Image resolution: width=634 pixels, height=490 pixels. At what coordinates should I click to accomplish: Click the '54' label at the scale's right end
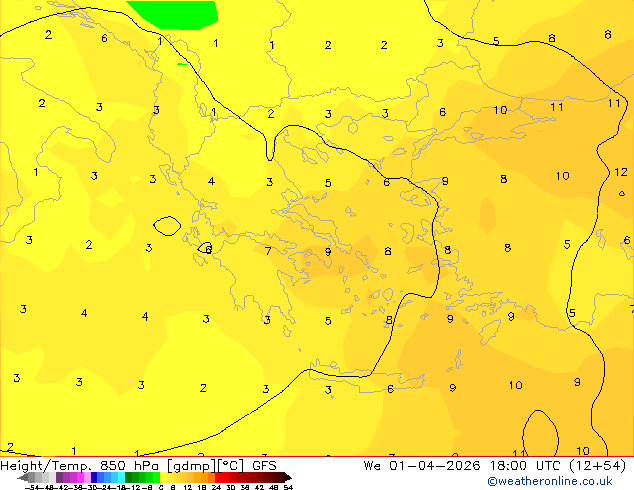[288, 488]
